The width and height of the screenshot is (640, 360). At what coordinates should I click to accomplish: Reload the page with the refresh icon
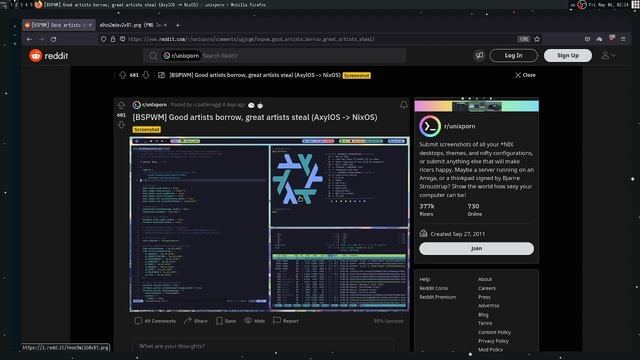[53, 39]
